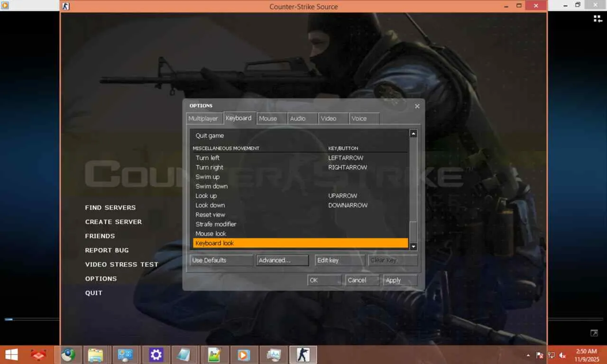Open the media player taskbar icon

point(243,355)
